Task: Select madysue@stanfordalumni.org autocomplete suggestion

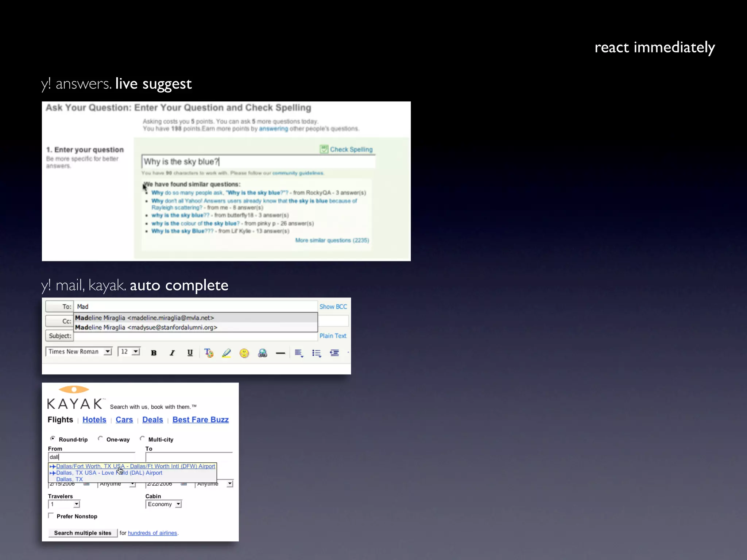Action: [x=196, y=327]
